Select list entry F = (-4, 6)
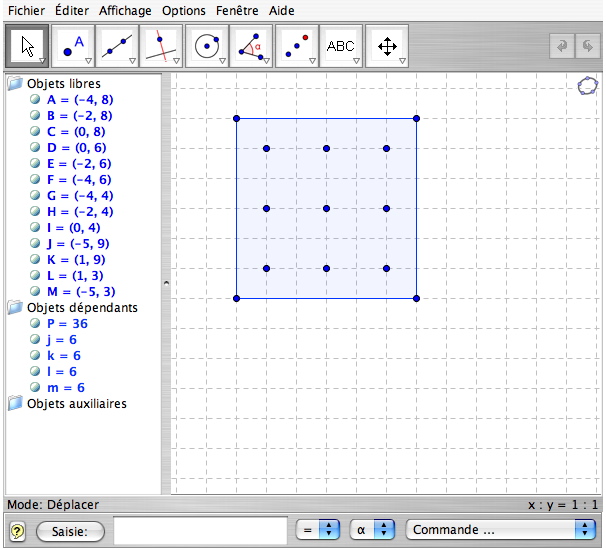606x550 pixels. point(79,179)
